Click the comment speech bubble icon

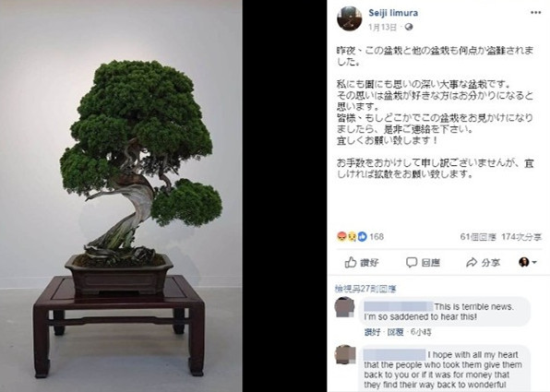pos(412,262)
